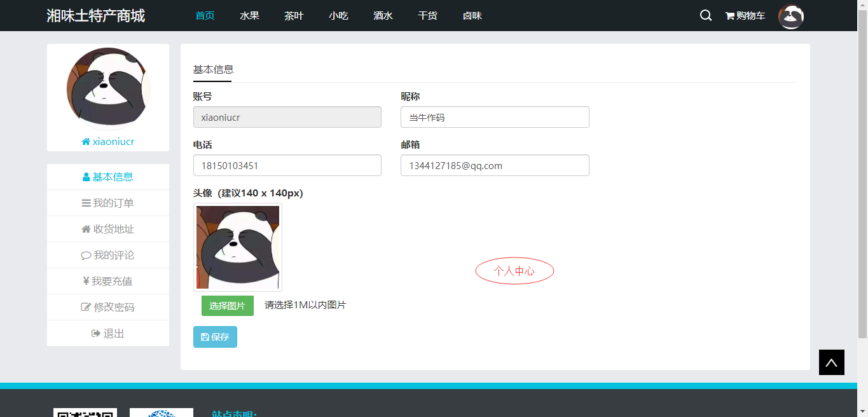Viewport: 868px width, 417px height.
Task: Go to 我的订单 in the sidebar
Action: click(x=108, y=203)
